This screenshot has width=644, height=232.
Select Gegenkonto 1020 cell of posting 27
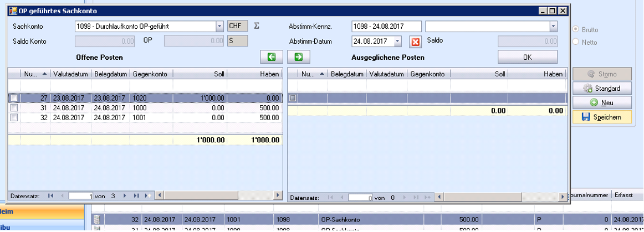pos(151,98)
